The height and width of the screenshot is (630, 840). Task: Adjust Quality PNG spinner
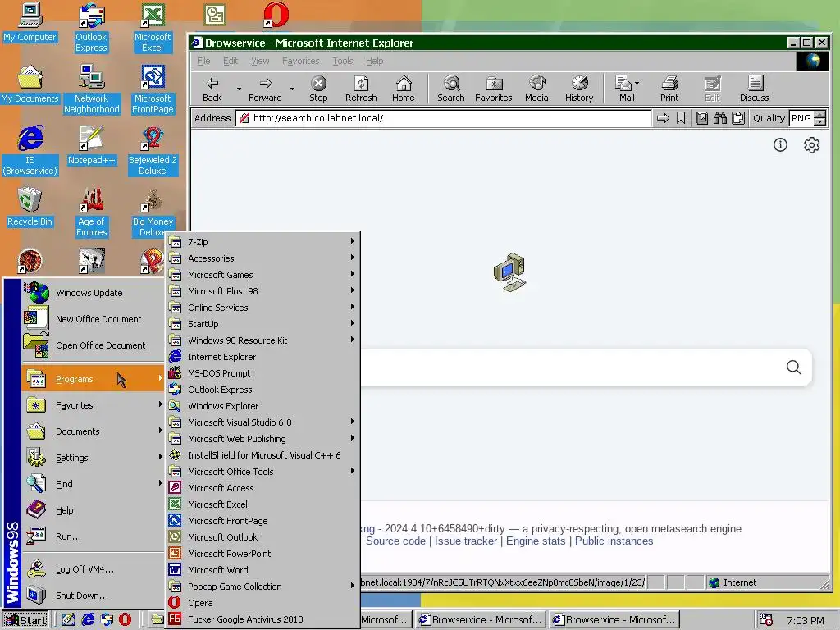coord(819,118)
